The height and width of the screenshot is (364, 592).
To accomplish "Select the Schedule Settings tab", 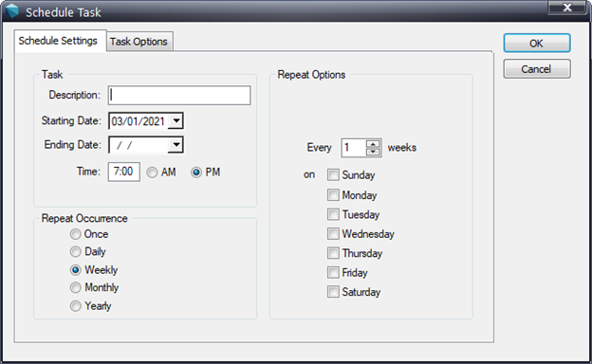I will 58,41.
